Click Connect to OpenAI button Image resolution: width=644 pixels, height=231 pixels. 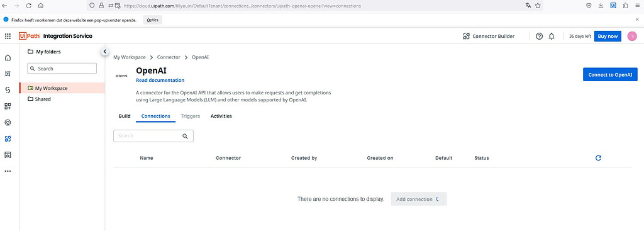tap(610, 74)
